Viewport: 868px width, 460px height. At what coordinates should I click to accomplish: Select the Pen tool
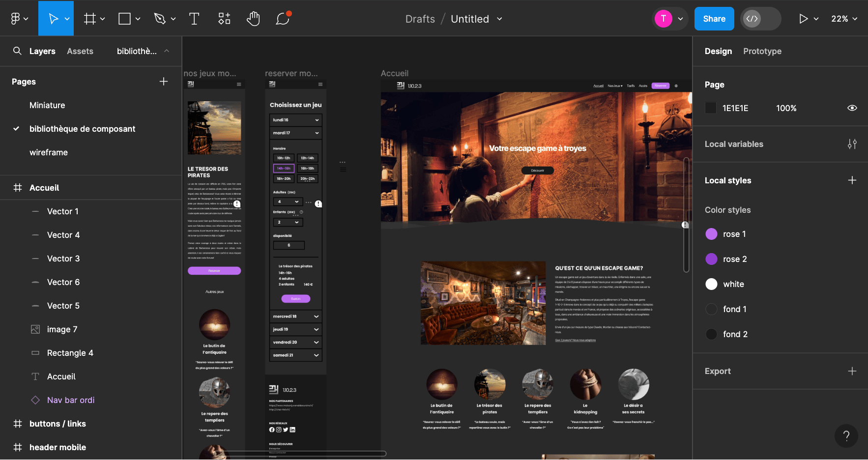click(x=160, y=19)
